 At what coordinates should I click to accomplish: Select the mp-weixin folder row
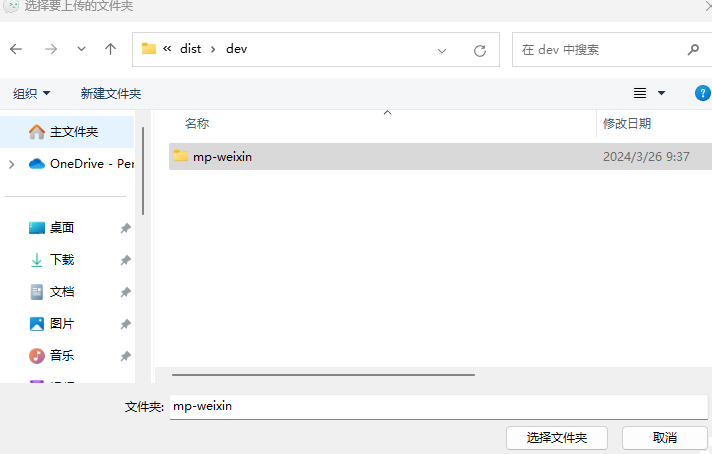(440, 157)
